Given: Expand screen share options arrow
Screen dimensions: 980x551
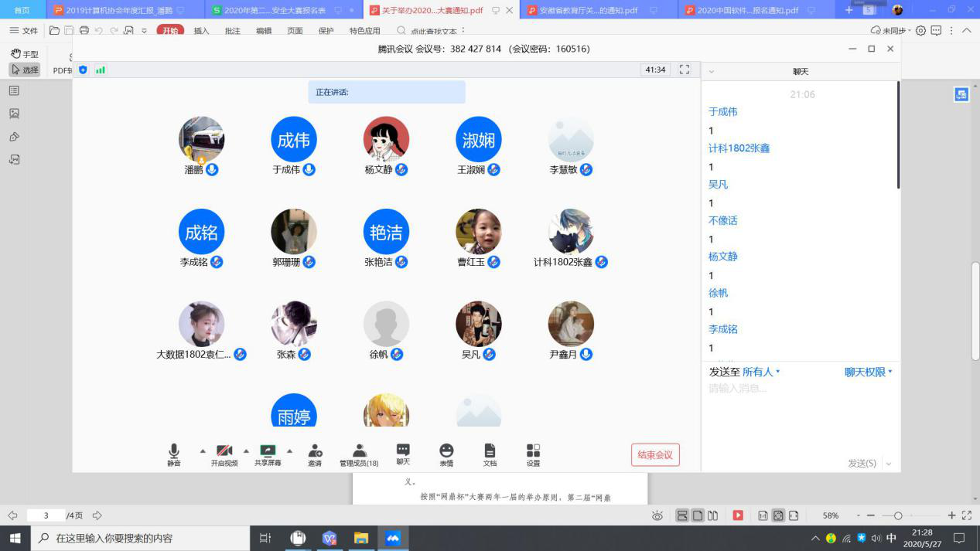Looking at the screenshot, I should (289, 451).
